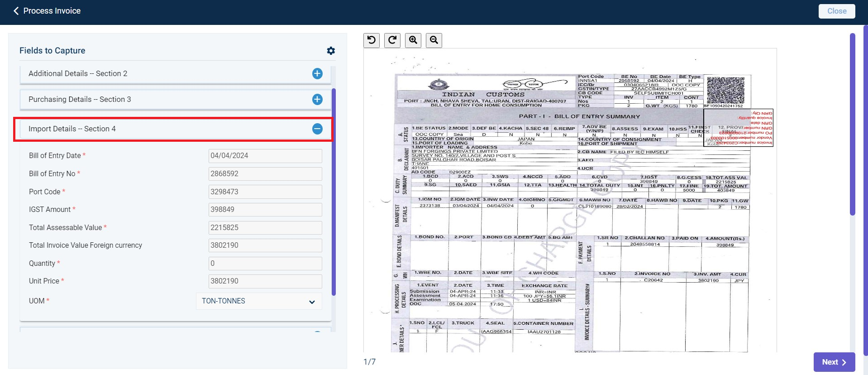This screenshot has height=375, width=868.
Task: Go back using Process Invoice arrow
Action: coord(16,11)
